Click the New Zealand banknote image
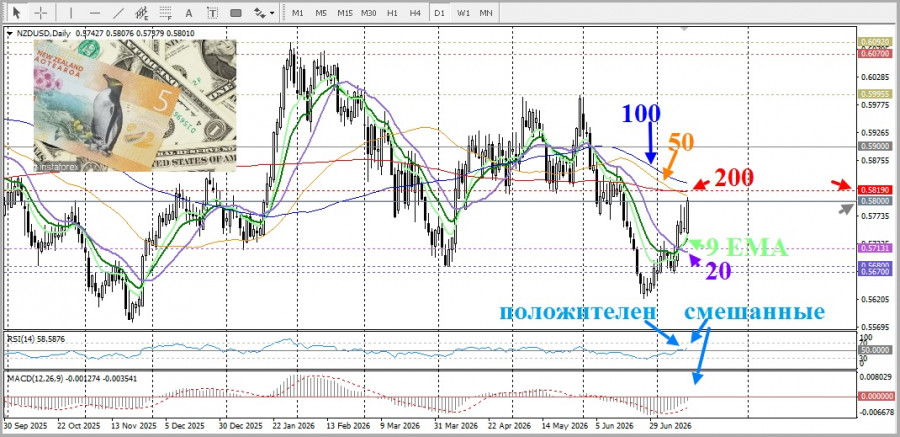The width and height of the screenshot is (900, 437). [135, 106]
